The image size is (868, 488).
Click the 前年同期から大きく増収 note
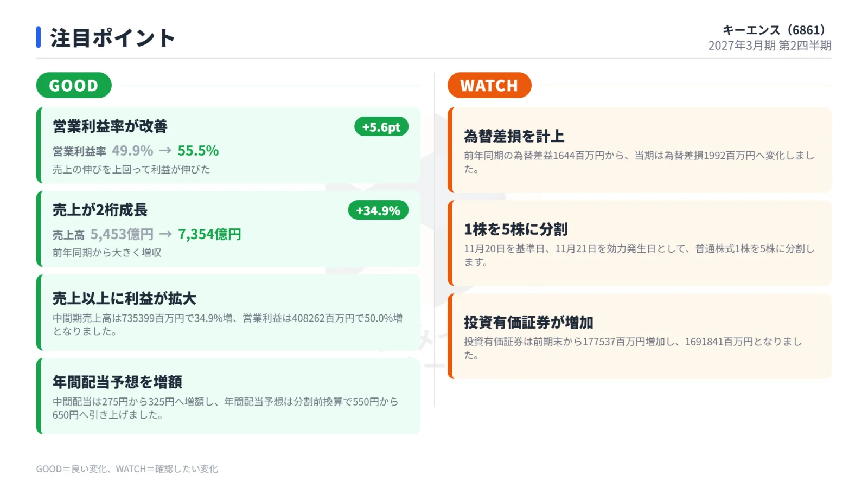(x=107, y=253)
